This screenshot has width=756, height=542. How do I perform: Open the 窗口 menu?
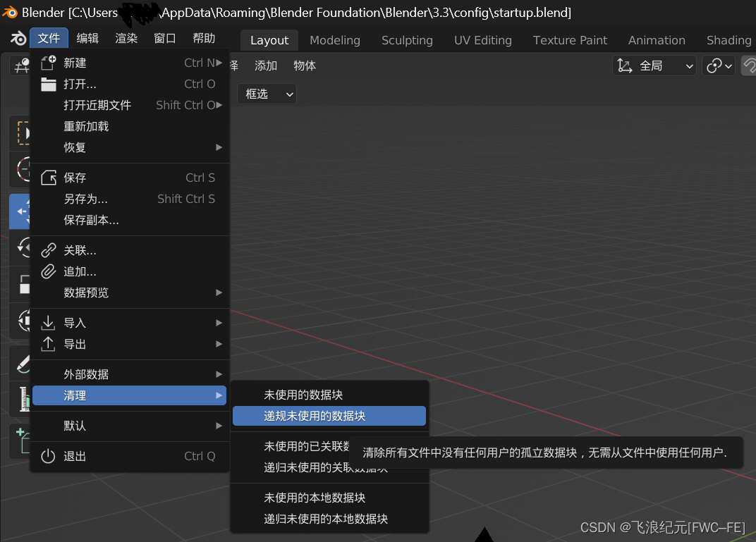click(x=165, y=39)
